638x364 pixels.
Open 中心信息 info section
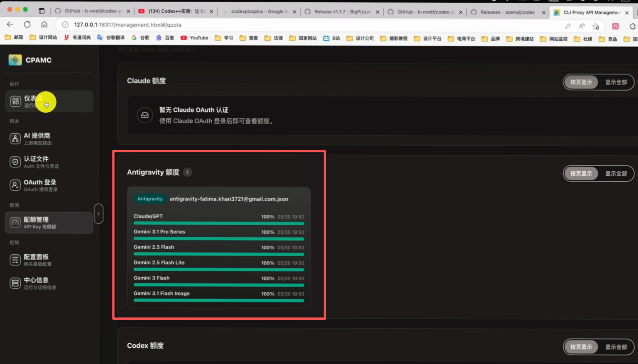49,283
